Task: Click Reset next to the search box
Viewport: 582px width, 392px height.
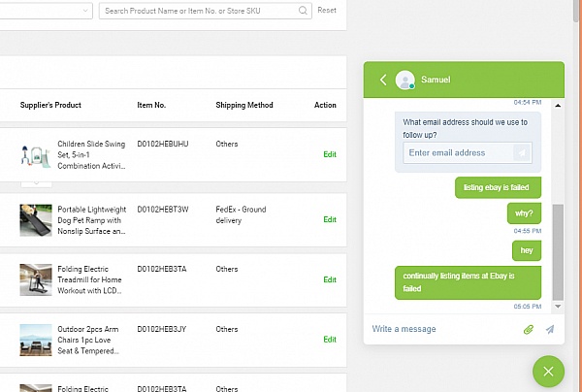Action: point(327,11)
